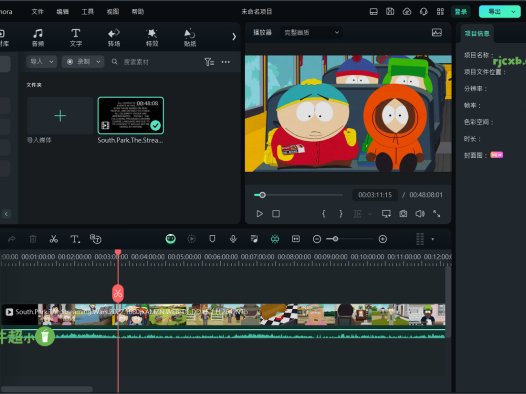Collapse the left sidebar with the chevron

(x=6, y=214)
